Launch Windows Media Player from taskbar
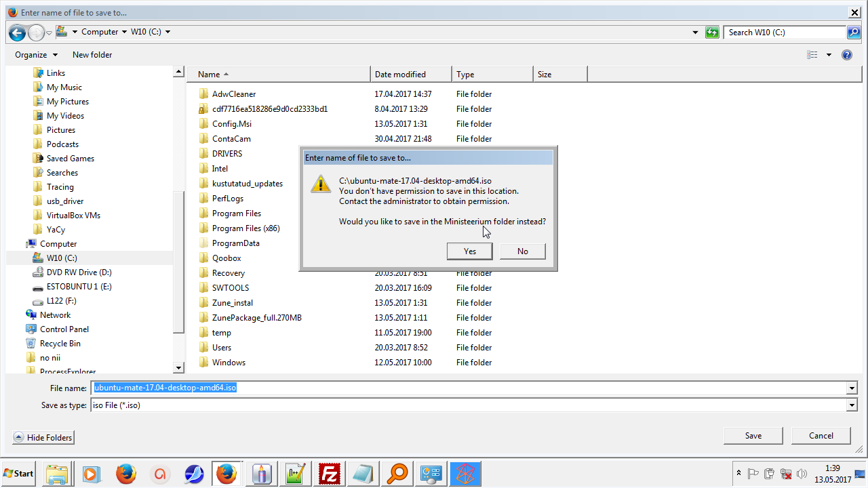Screen dimensions: 868x488 tap(91, 474)
